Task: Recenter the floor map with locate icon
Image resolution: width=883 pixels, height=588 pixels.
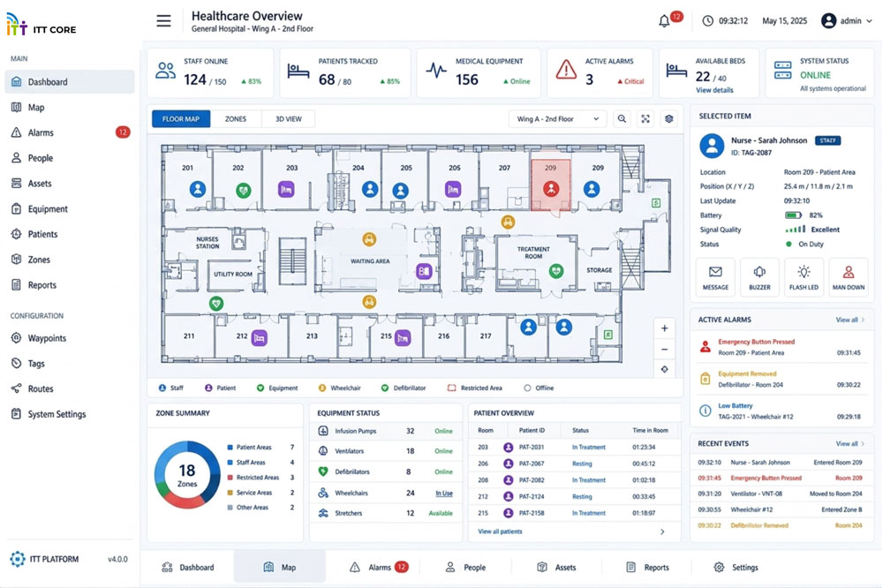Action: tap(665, 369)
